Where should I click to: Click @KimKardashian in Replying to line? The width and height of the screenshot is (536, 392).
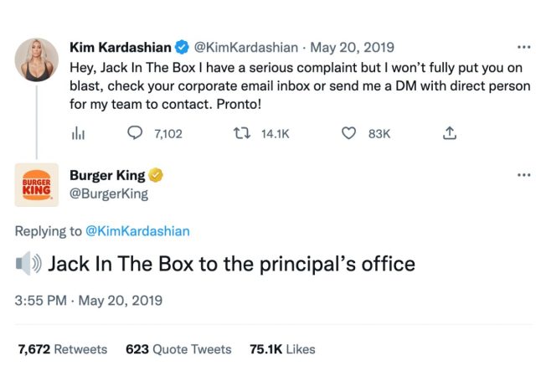coord(138,231)
